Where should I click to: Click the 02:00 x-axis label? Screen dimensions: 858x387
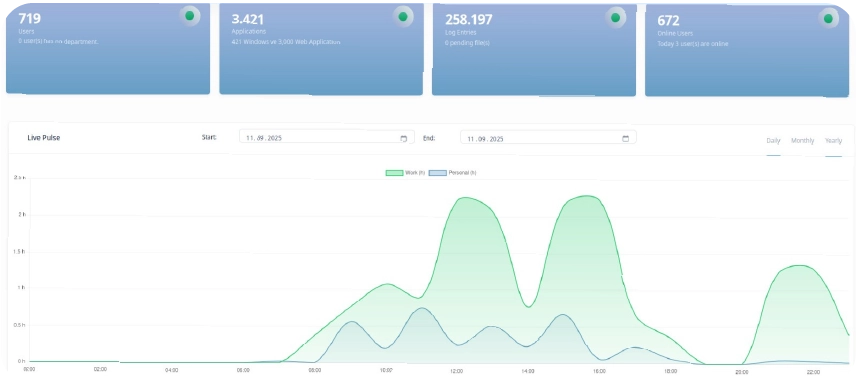pyautogui.click(x=100, y=369)
